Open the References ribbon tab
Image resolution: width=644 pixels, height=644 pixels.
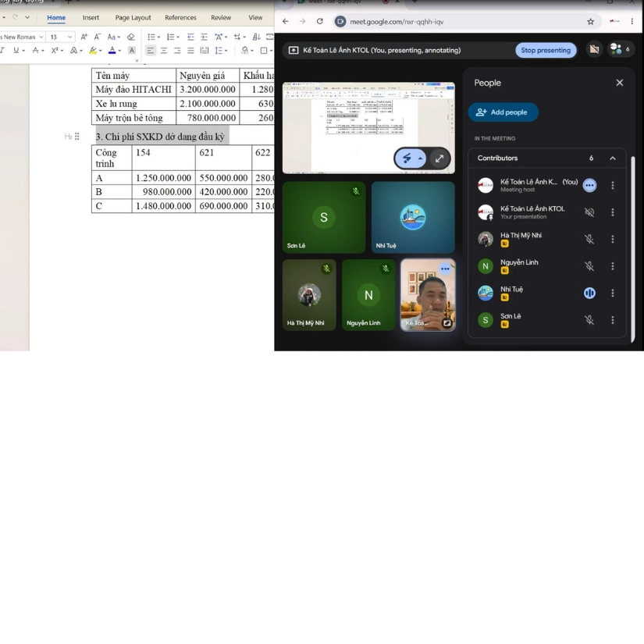pyautogui.click(x=181, y=18)
